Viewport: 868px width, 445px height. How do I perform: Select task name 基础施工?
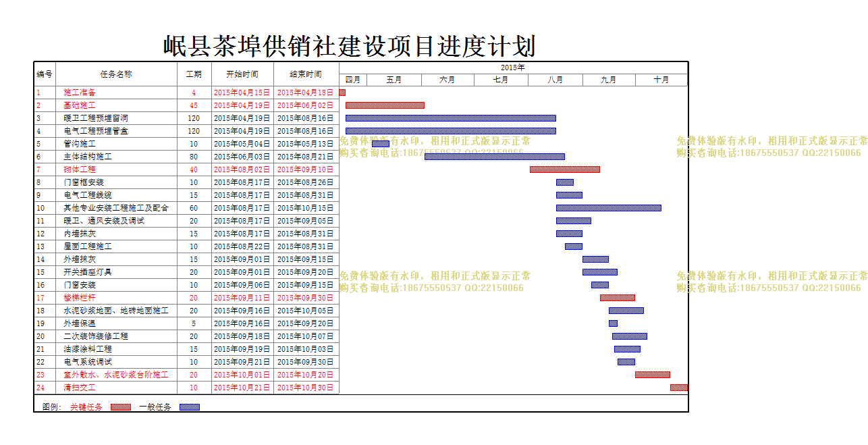(80, 105)
